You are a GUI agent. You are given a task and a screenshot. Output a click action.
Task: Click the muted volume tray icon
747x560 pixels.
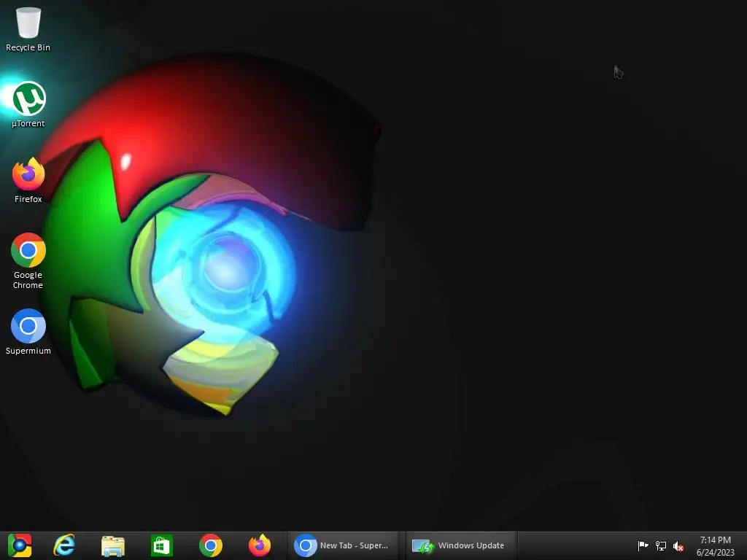678,546
